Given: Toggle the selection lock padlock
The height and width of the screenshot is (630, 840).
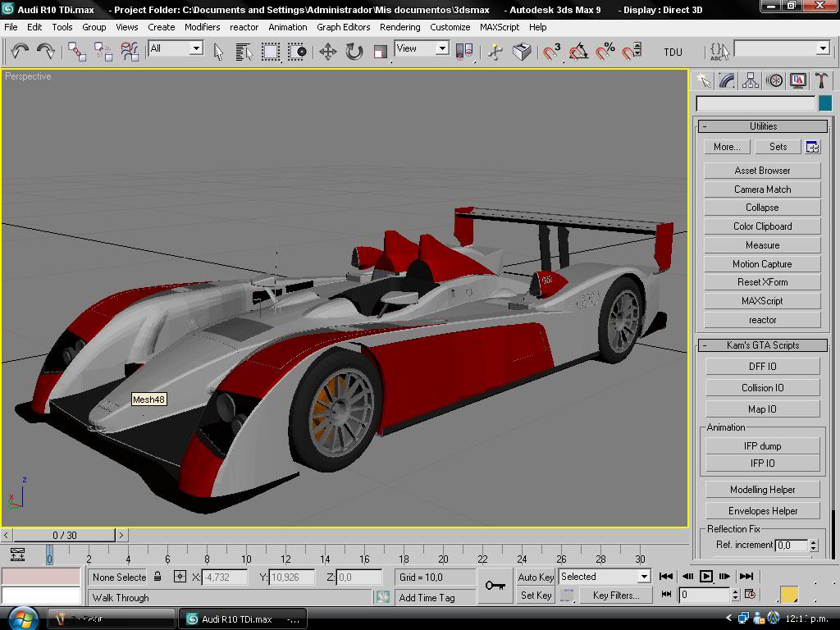Looking at the screenshot, I should 157,577.
